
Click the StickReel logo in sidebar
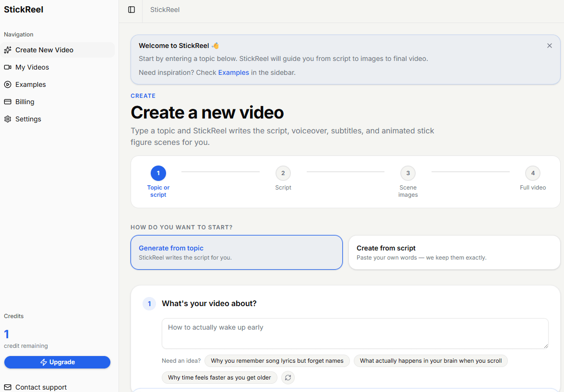[x=24, y=10]
